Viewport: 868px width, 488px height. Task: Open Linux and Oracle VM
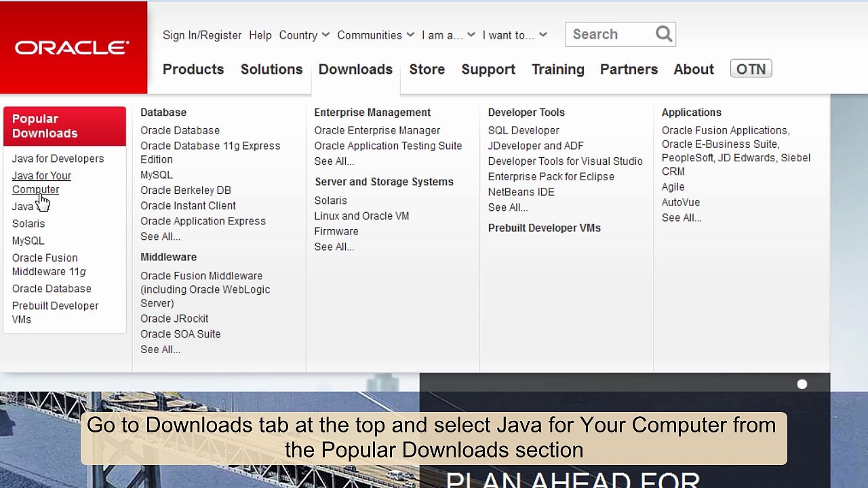click(361, 216)
